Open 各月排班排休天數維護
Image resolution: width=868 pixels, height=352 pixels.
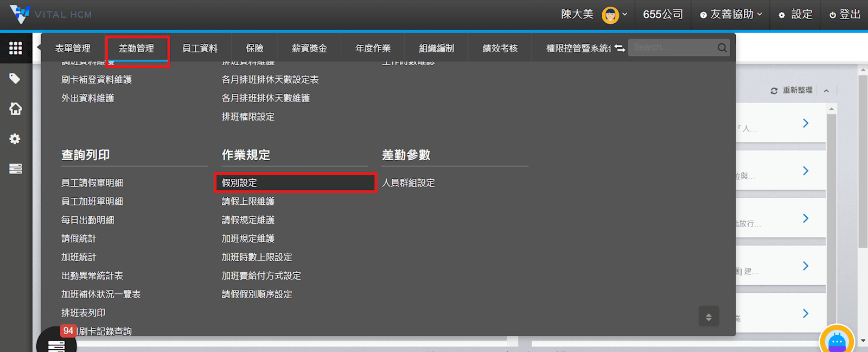266,98
